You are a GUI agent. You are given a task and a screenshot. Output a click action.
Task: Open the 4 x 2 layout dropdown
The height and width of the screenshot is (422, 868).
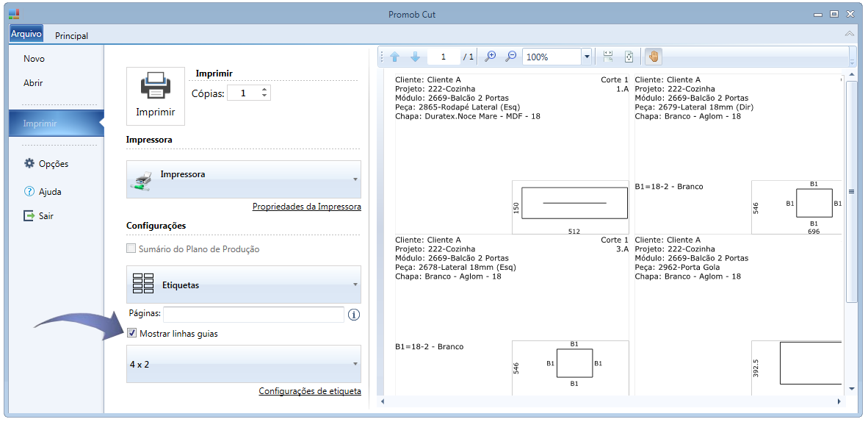pos(244,364)
